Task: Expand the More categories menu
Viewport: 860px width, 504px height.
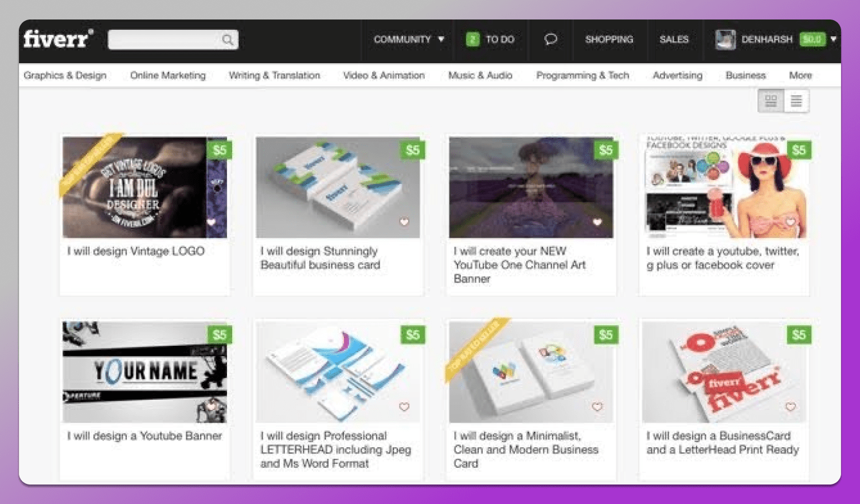Action: [800, 75]
